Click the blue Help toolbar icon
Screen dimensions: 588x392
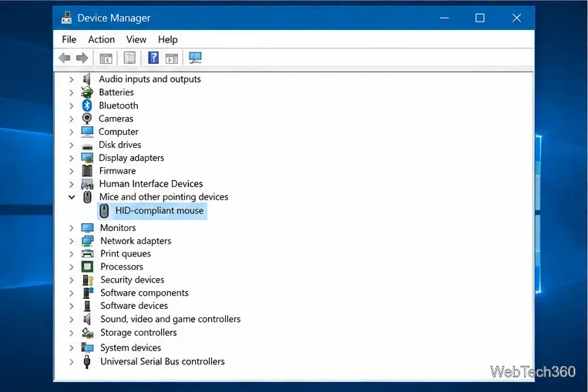pos(153,58)
